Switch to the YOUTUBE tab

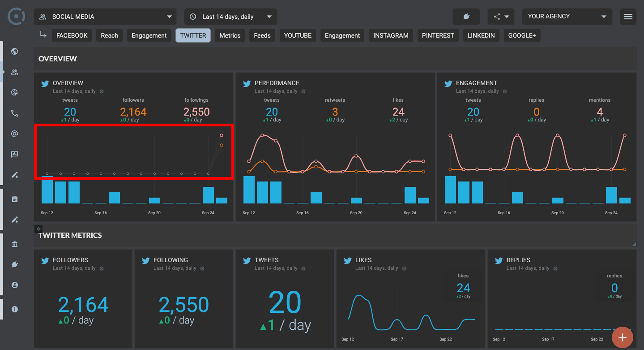coord(298,35)
